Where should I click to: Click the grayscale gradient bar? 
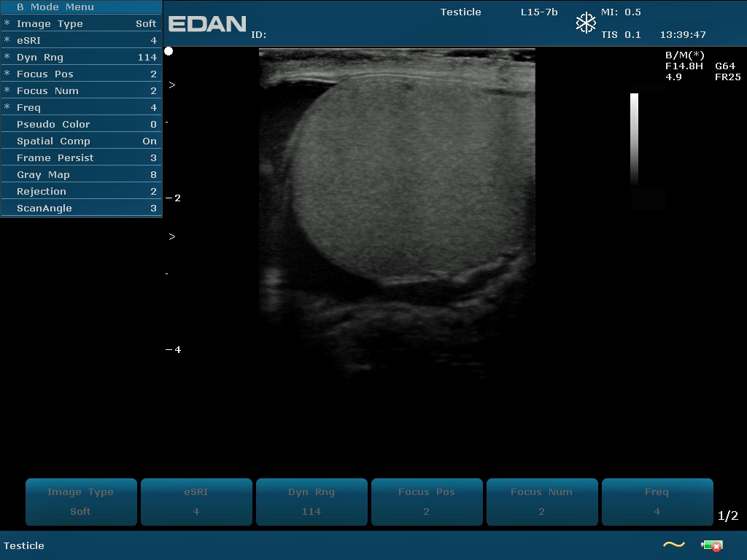[x=634, y=139]
